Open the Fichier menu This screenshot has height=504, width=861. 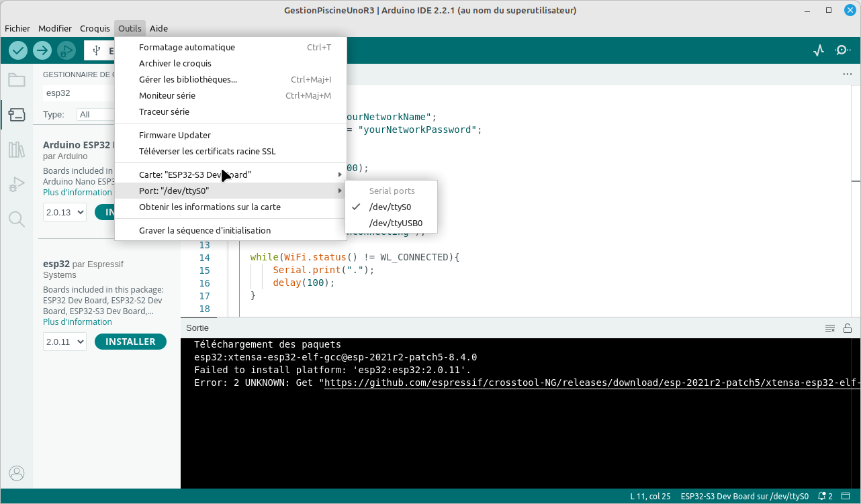click(17, 28)
